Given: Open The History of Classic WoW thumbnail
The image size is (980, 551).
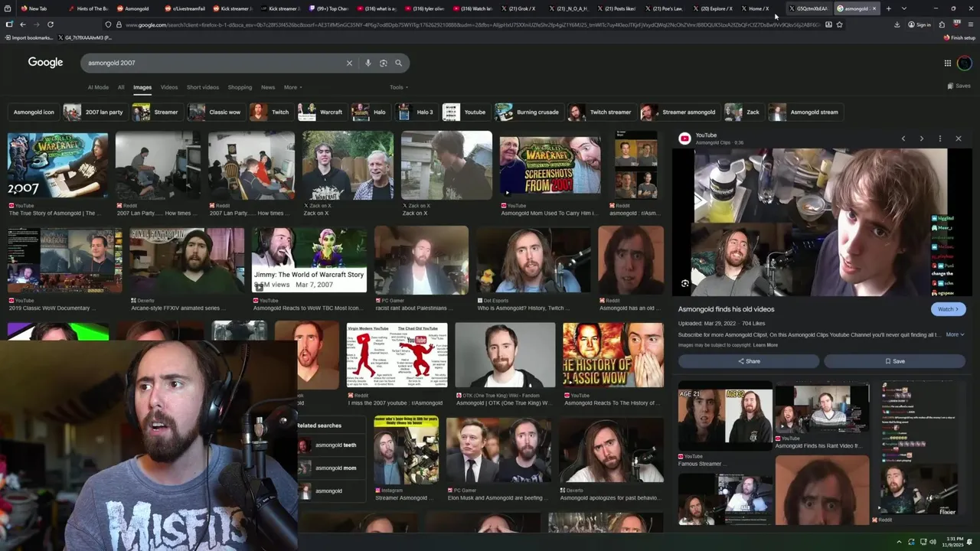Looking at the screenshot, I should pos(612,355).
